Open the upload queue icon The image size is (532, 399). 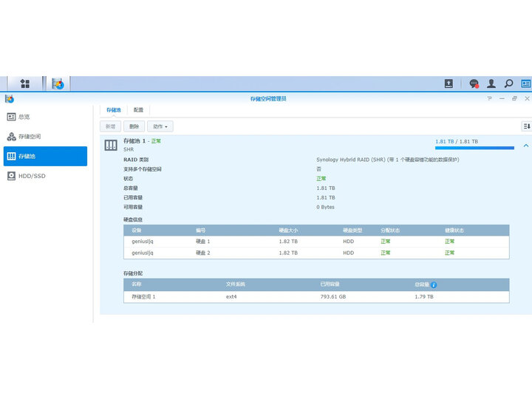click(x=449, y=84)
